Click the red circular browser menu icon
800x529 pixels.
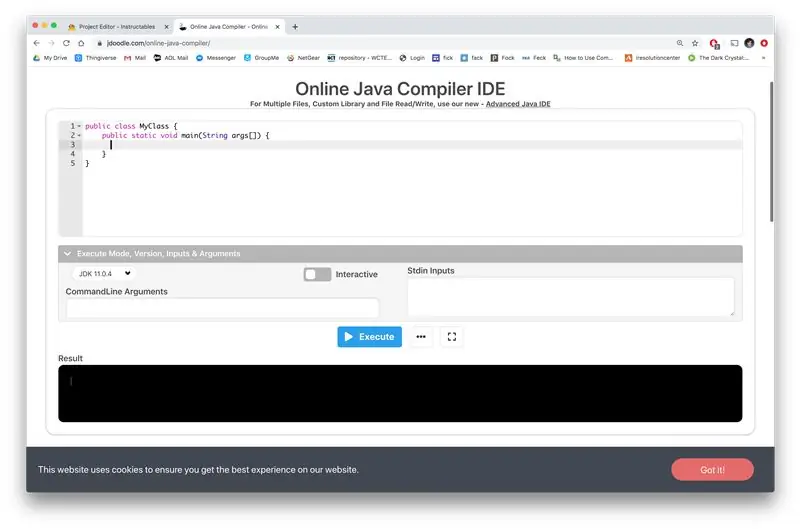[764, 43]
